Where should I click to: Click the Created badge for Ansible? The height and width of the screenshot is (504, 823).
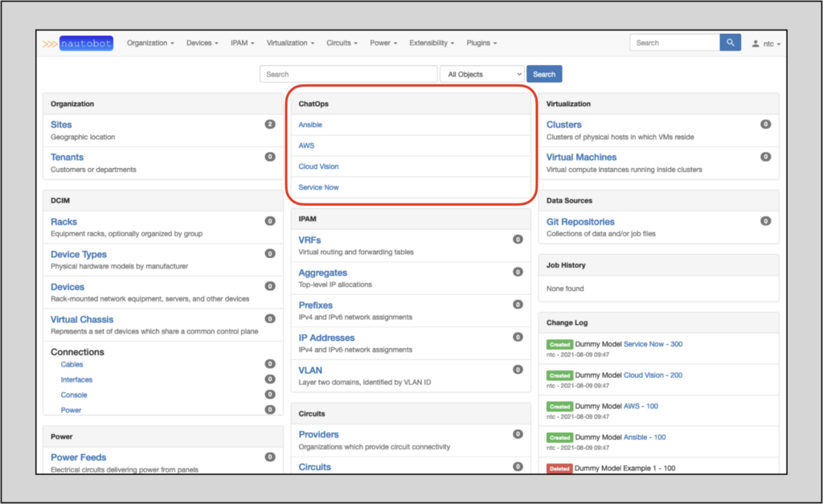coord(559,437)
